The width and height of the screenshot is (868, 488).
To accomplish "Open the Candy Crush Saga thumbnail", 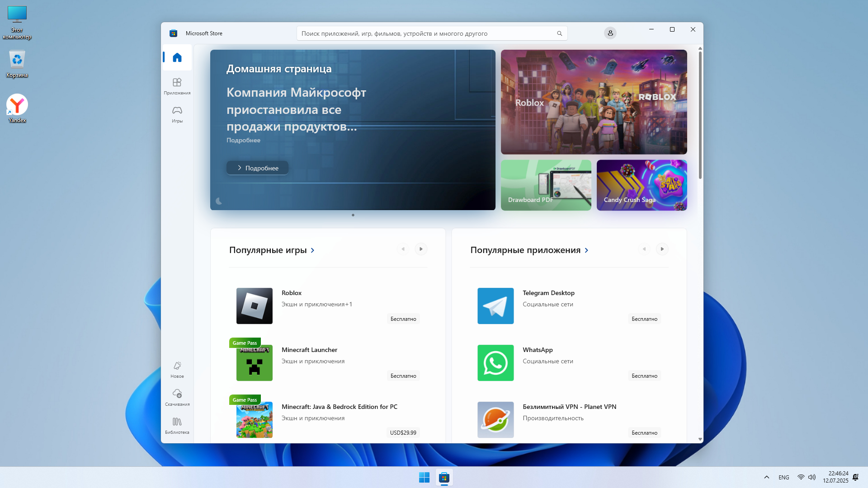I will click(642, 185).
